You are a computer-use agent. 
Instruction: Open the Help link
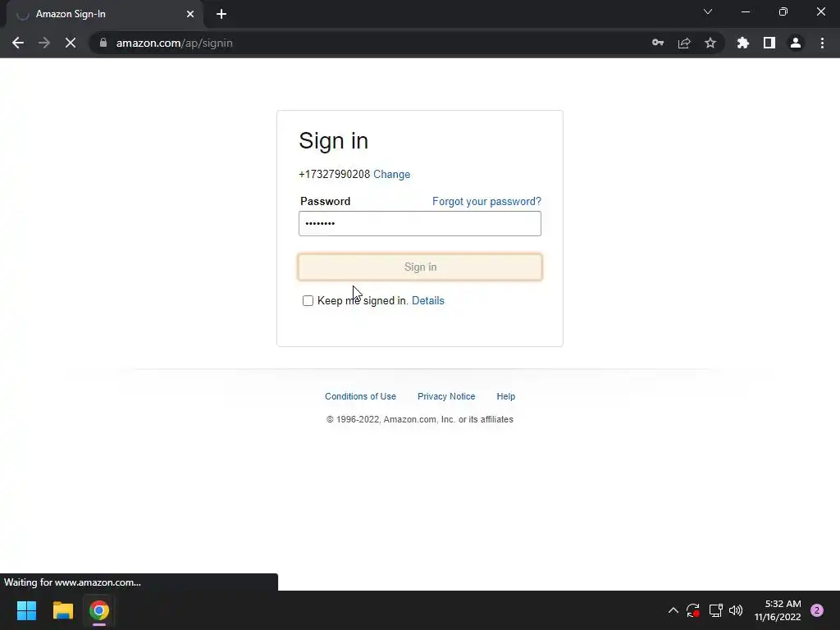[x=505, y=396]
